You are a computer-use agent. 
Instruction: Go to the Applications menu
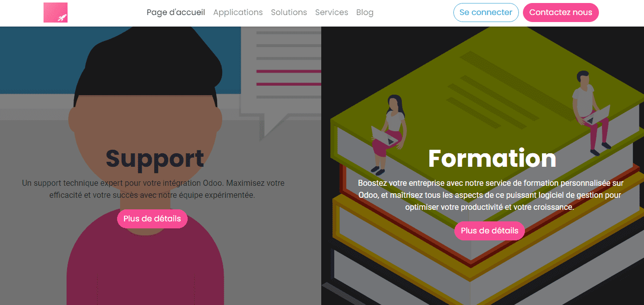pos(238,13)
